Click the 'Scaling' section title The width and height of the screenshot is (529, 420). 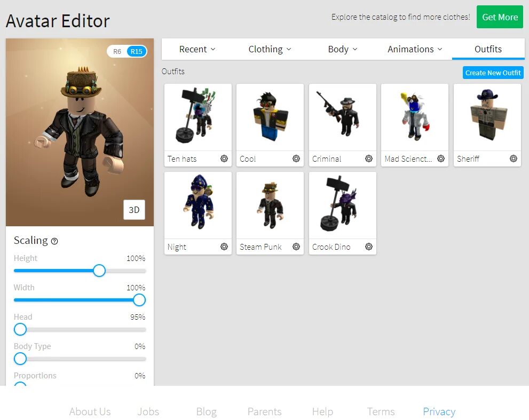pyautogui.click(x=31, y=240)
